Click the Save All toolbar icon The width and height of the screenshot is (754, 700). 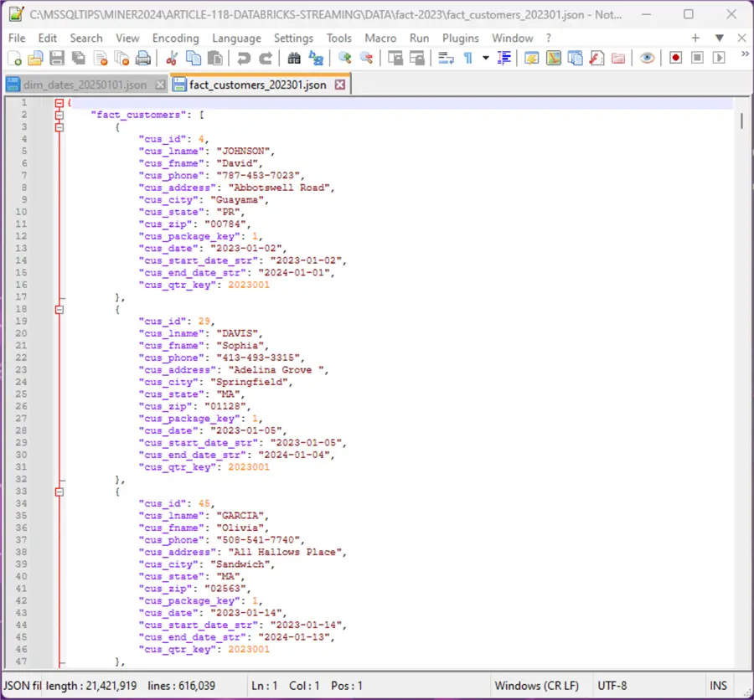(79, 58)
